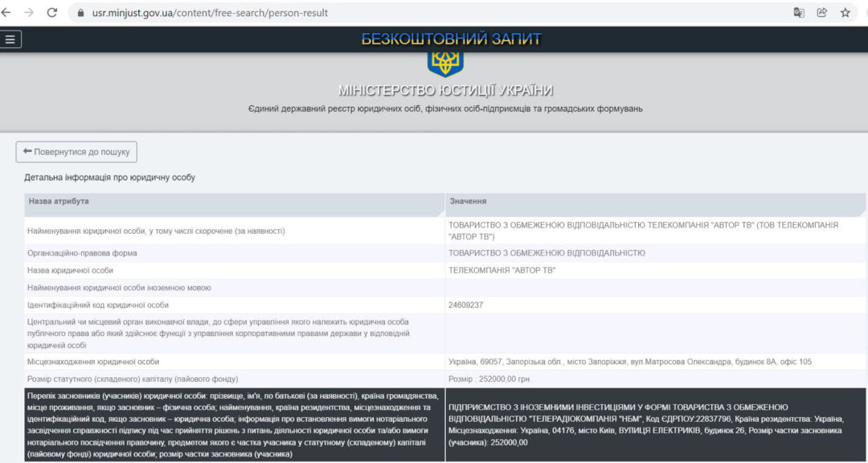Open the Google Translate page icon
This screenshot has width=868, height=463.
point(799,13)
